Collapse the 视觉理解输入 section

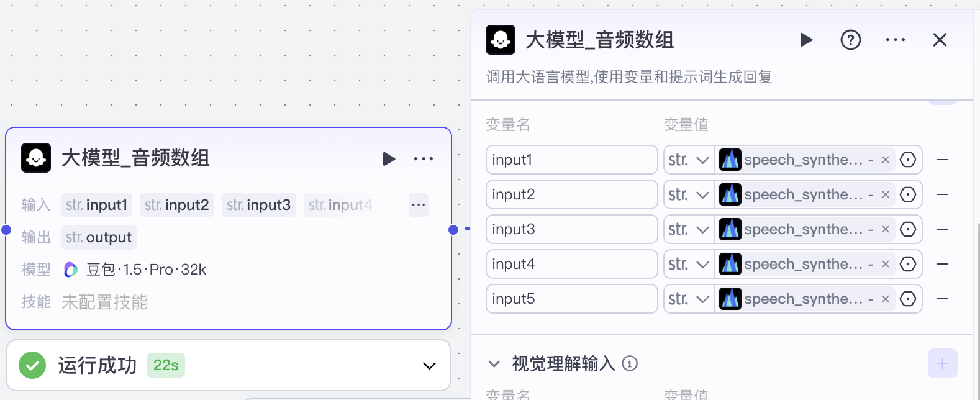click(x=494, y=364)
